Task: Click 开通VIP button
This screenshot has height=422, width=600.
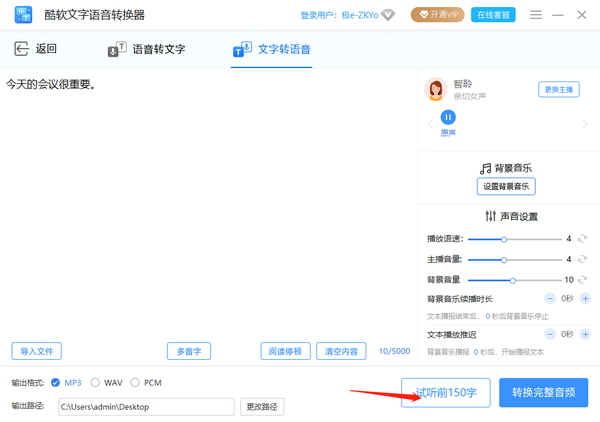Action: click(x=438, y=15)
